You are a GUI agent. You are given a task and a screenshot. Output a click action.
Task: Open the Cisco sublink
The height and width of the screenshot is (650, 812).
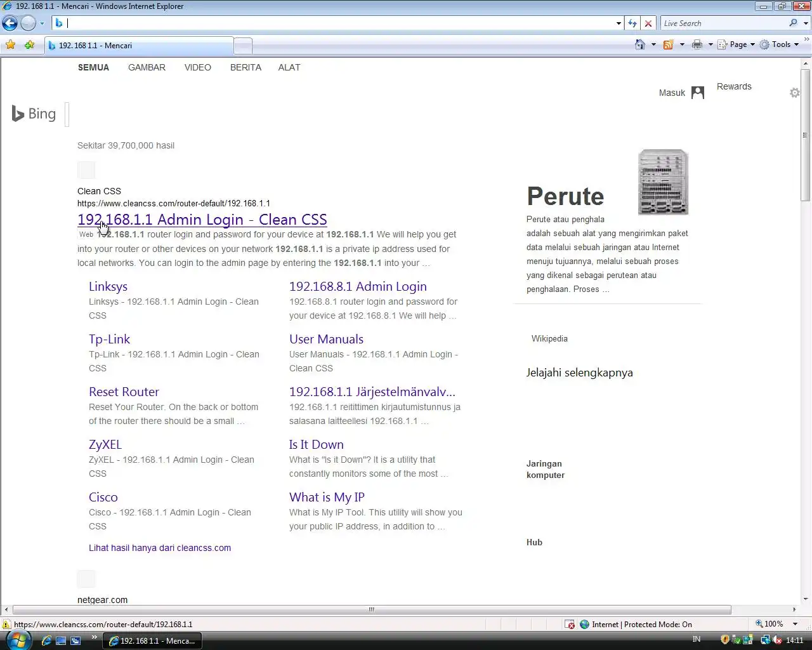[103, 497]
